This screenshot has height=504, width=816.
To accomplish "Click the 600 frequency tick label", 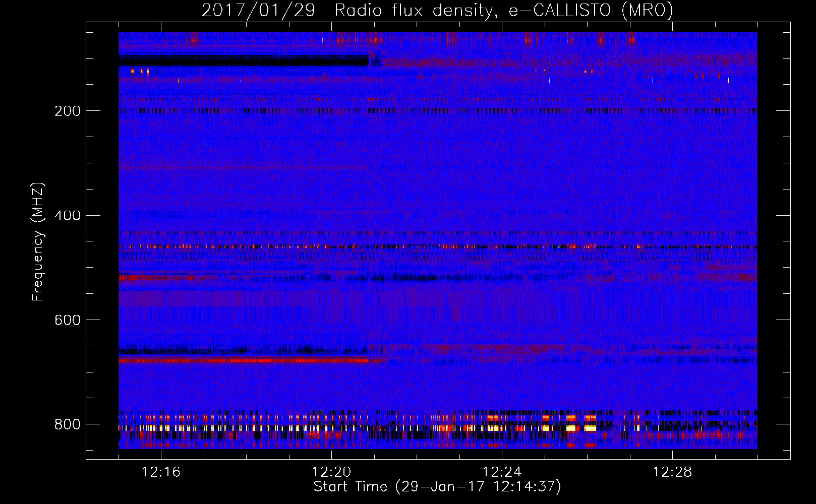I will (x=68, y=320).
